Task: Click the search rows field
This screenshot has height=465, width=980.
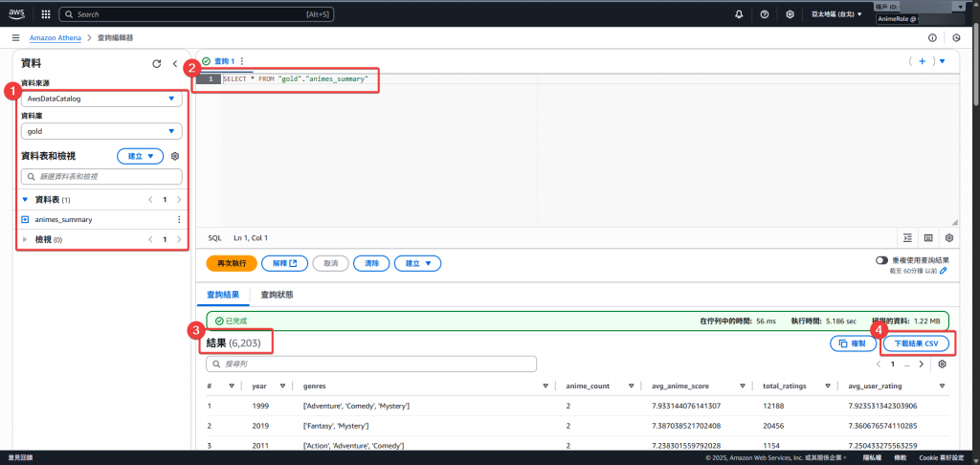Action: tap(371, 364)
